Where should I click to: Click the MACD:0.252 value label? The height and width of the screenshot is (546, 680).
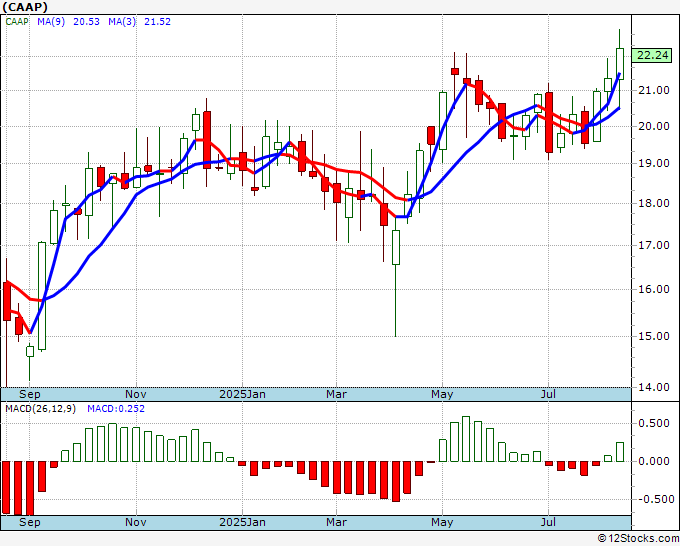(116, 409)
